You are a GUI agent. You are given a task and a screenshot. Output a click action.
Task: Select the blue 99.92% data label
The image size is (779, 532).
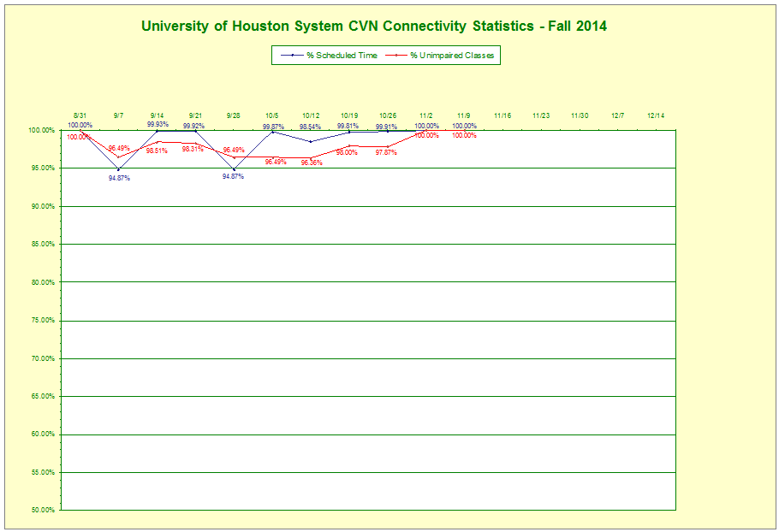193,126
